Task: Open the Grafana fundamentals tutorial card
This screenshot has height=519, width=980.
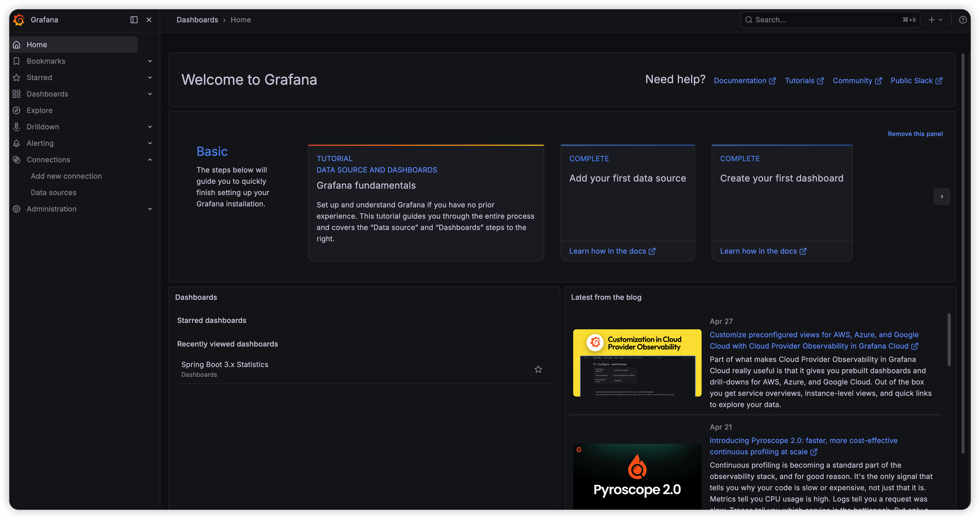Action: click(426, 203)
